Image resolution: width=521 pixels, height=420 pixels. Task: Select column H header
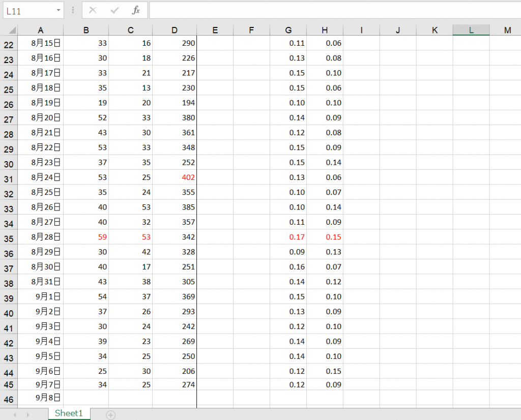(x=325, y=30)
